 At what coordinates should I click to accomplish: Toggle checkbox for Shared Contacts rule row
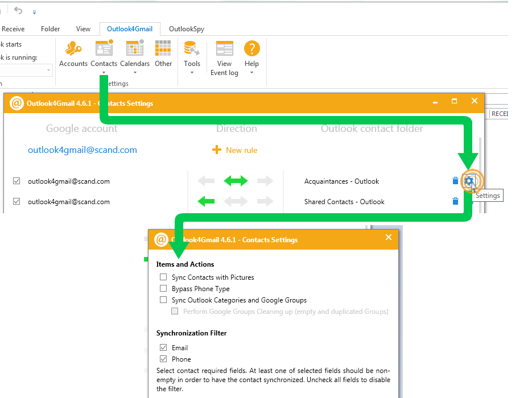click(17, 201)
